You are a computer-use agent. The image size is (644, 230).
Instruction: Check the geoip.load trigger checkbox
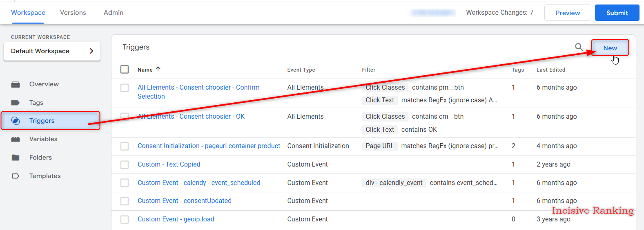(125, 219)
